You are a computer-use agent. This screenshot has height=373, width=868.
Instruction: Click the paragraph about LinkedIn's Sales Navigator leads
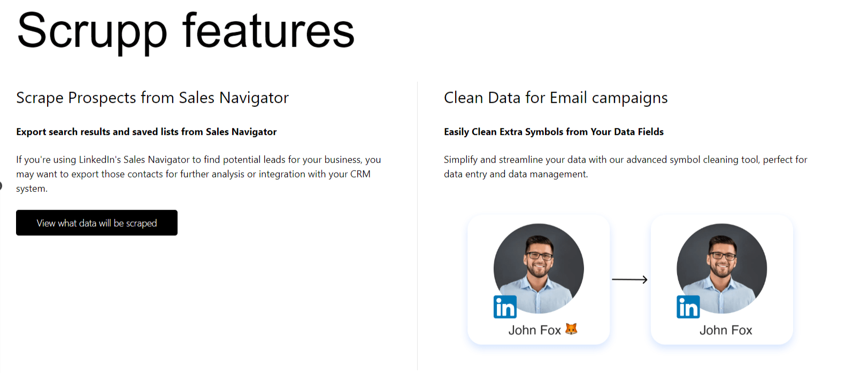[x=198, y=174]
